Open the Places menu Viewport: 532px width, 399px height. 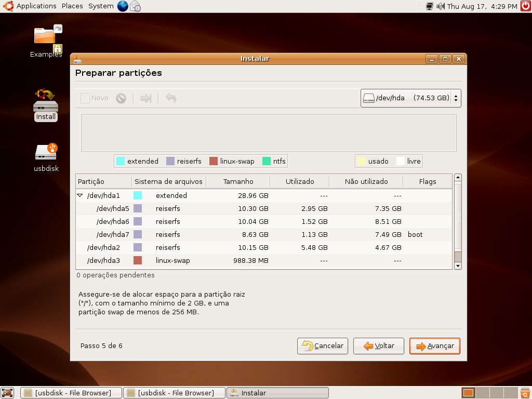[x=72, y=6]
